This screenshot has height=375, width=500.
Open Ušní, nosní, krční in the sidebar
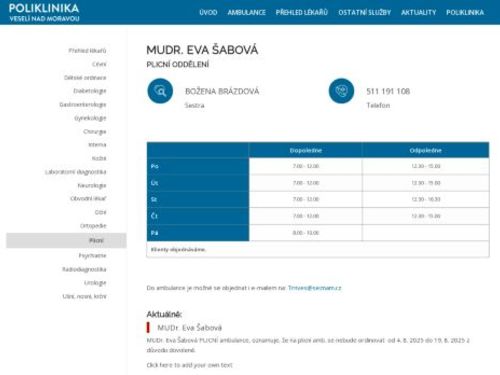point(84,296)
